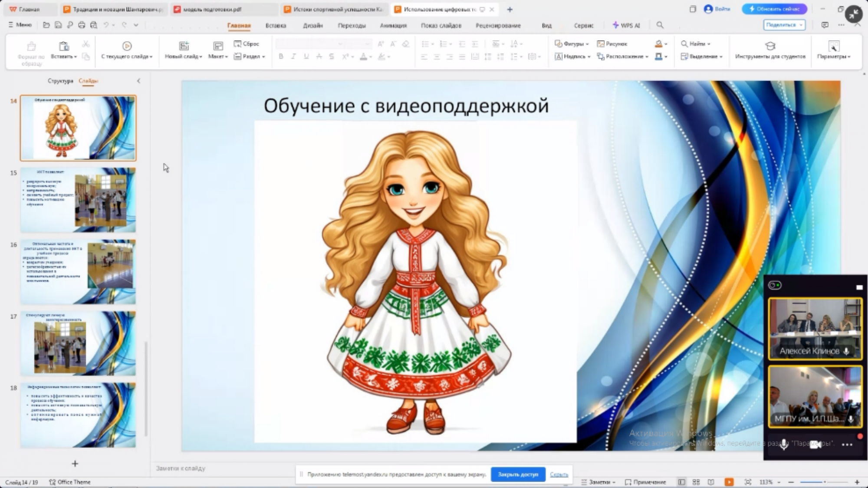868x488 pixels.
Task: Switch to the Структура outline tab
Action: coord(60,81)
